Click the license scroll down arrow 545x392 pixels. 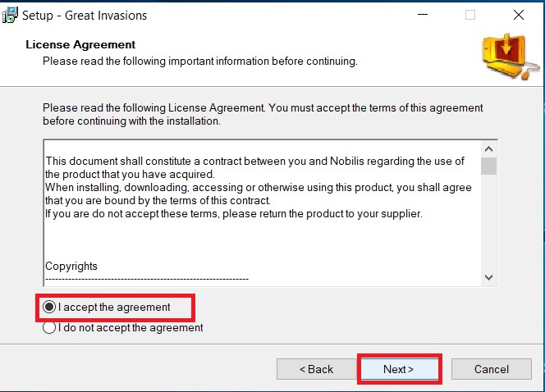[488, 277]
